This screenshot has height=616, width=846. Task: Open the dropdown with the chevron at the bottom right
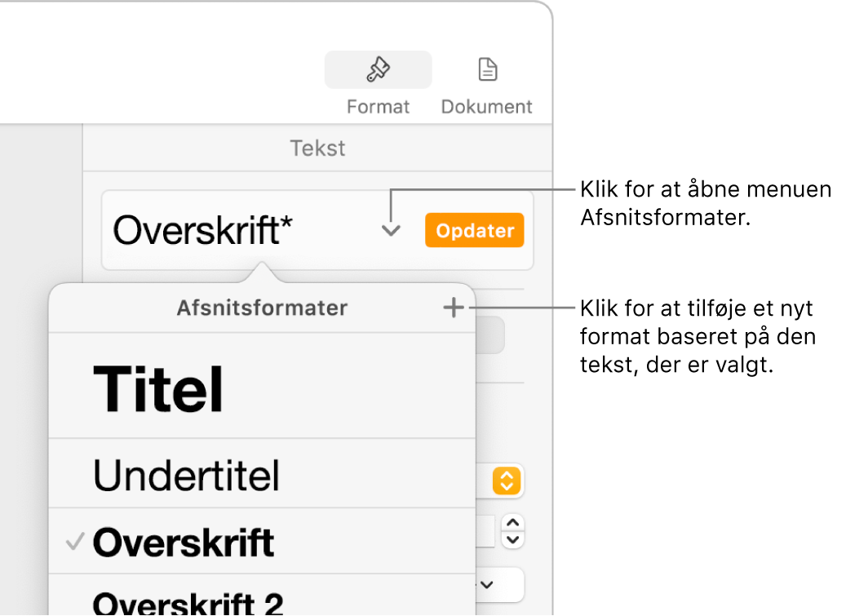pos(499,585)
